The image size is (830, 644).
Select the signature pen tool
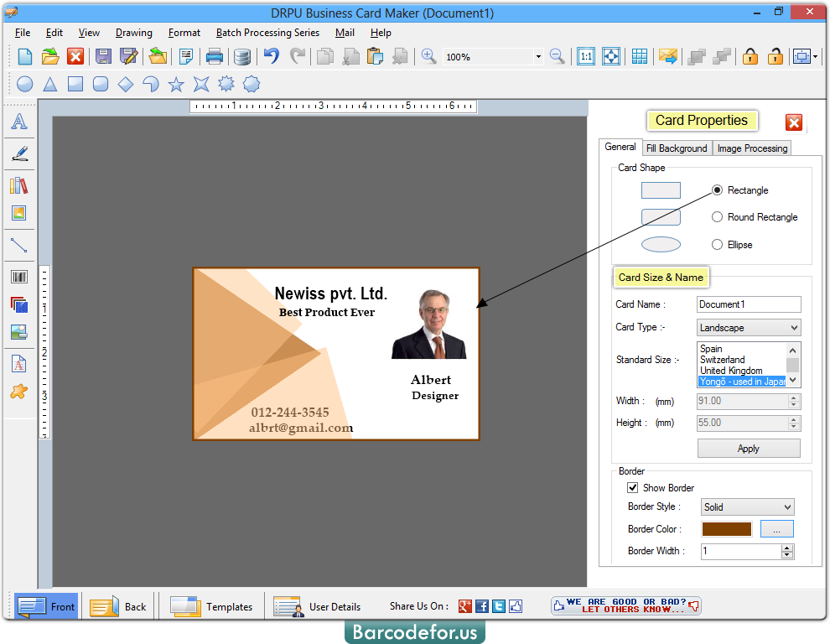click(x=19, y=153)
